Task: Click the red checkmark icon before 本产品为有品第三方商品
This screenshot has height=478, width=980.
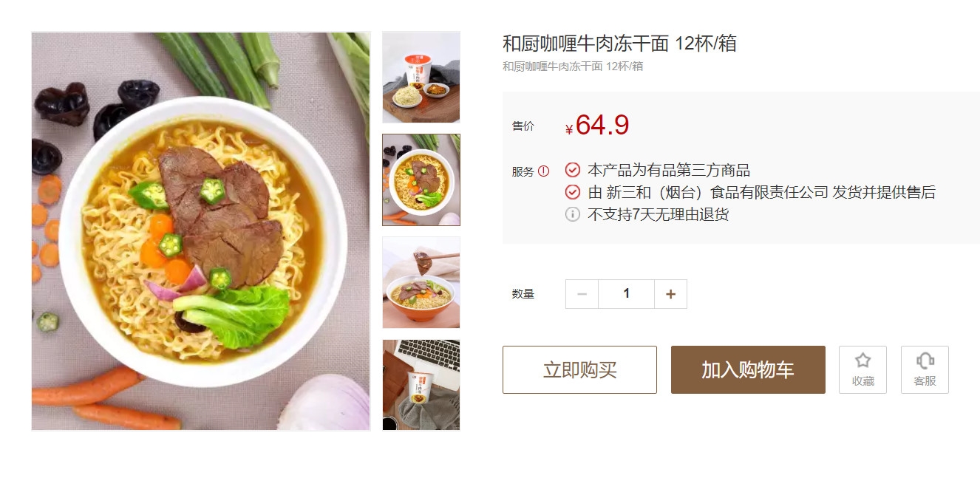Action: click(x=573, y=170)
